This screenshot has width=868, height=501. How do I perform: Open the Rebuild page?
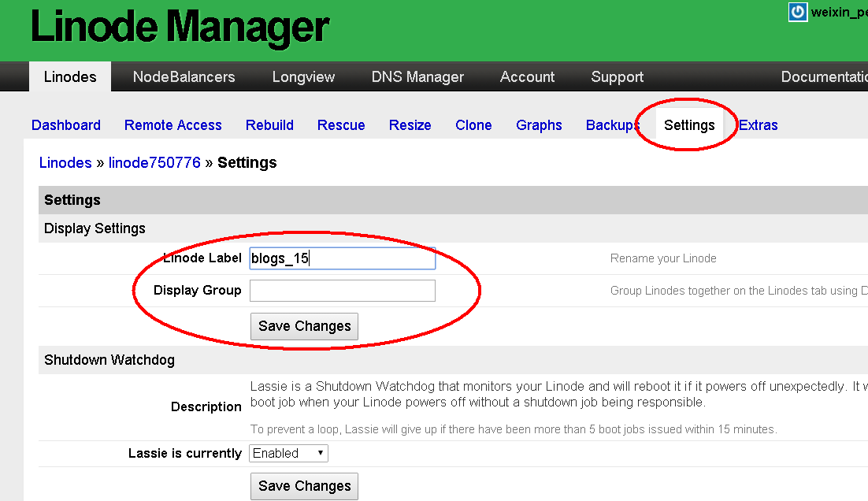pos(269,124)
